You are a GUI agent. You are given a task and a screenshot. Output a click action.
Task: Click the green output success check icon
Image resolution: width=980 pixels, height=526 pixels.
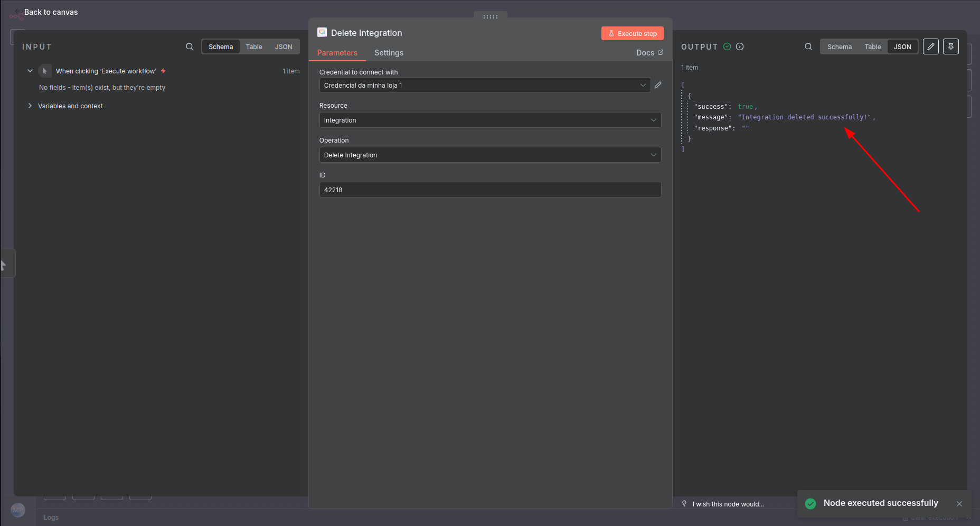coord(727,46)
